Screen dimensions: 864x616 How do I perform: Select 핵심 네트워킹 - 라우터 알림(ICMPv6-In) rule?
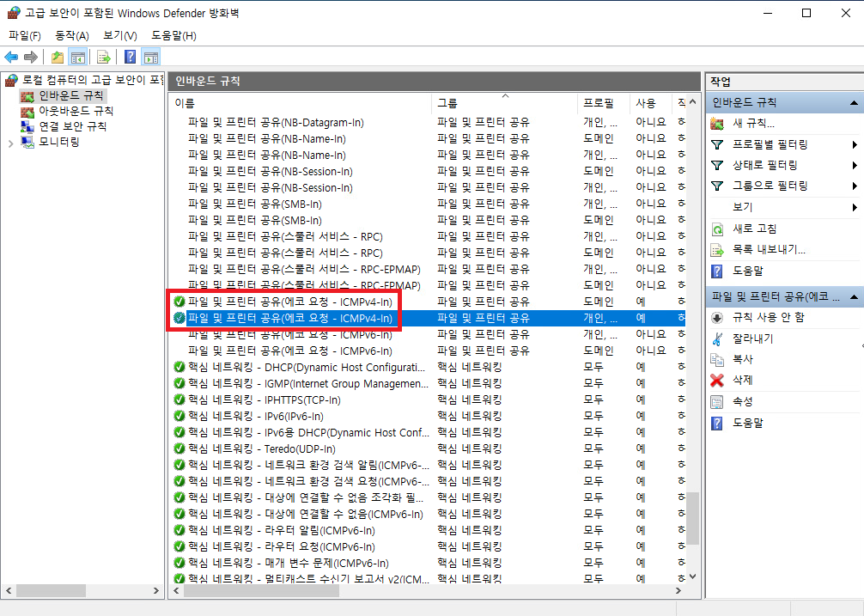(281, 531)
